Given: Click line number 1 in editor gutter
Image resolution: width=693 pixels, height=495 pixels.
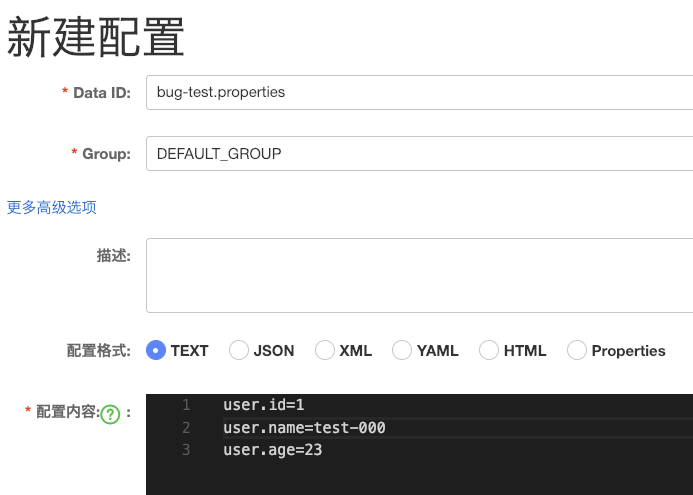Looking at the screenshot, I should pos(186,405).
